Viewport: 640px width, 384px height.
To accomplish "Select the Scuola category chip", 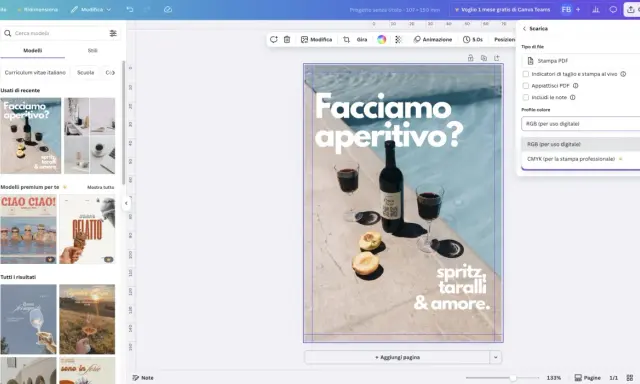I will [x=86, y=73].
